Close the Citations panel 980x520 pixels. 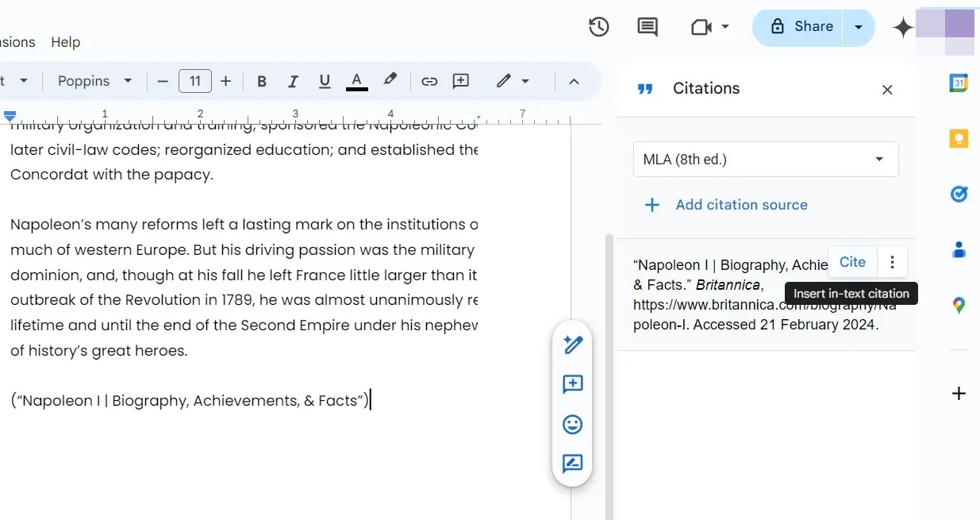pos(887,90)
